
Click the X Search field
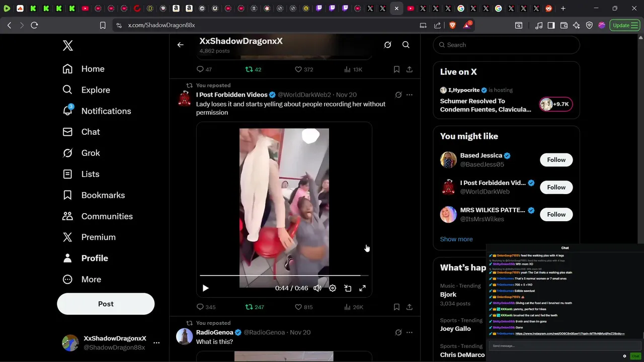pyautogui.click(x=506, y=45)
